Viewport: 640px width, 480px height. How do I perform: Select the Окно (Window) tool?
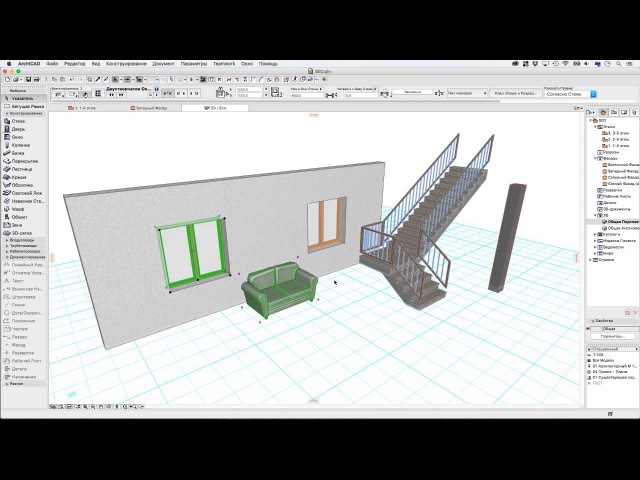click(24, 137)
